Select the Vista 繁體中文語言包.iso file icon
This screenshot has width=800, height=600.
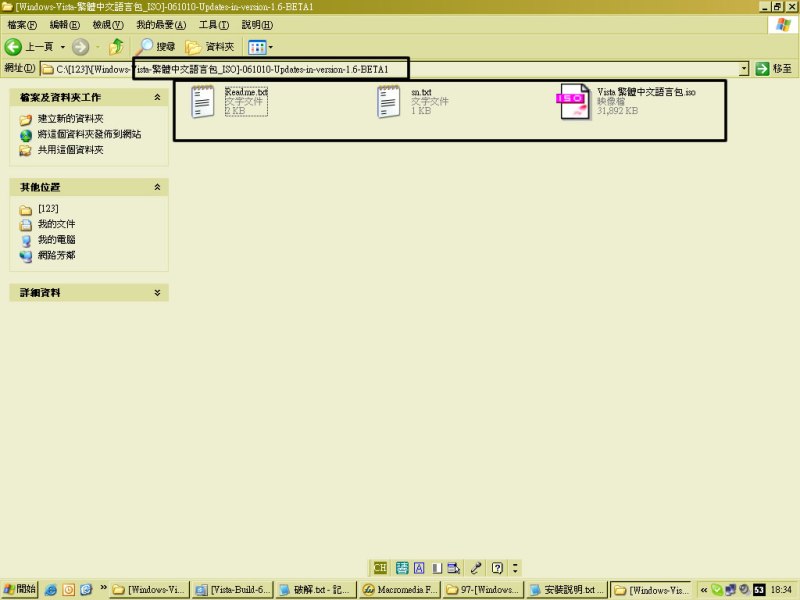pos(573,102)
